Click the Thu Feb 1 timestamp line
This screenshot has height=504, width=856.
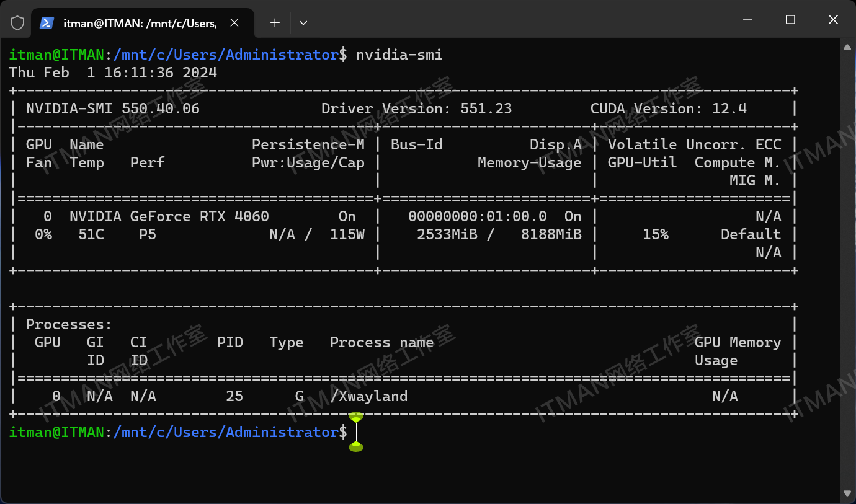click(x=113, y=73)
